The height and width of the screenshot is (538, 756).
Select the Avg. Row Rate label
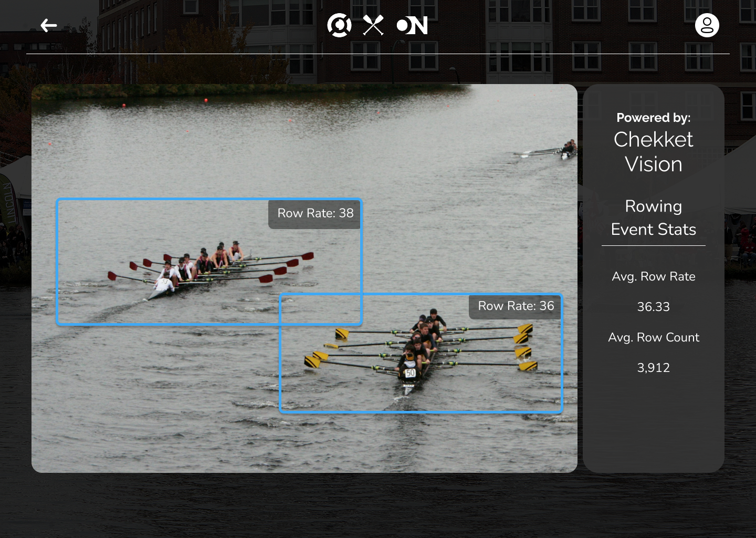(653, 276)
